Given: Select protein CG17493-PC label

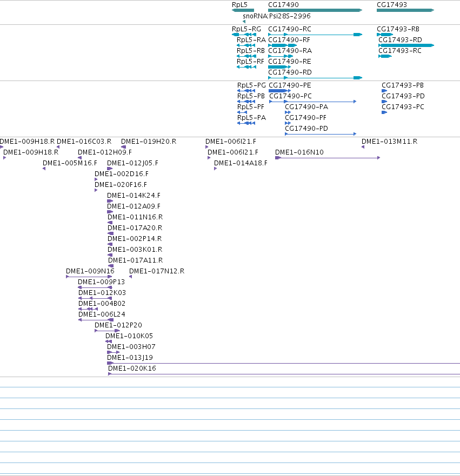Looking at the screenshot, I should coord(403,107).
